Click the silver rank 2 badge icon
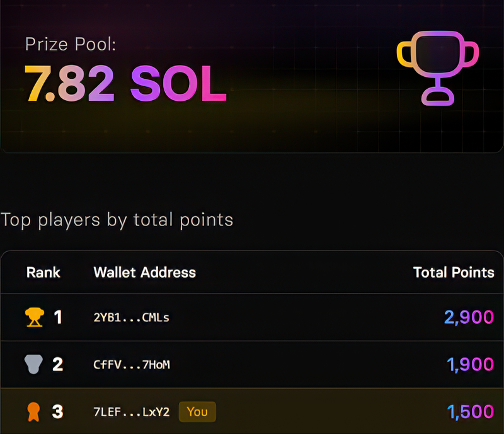 (33, 364)
